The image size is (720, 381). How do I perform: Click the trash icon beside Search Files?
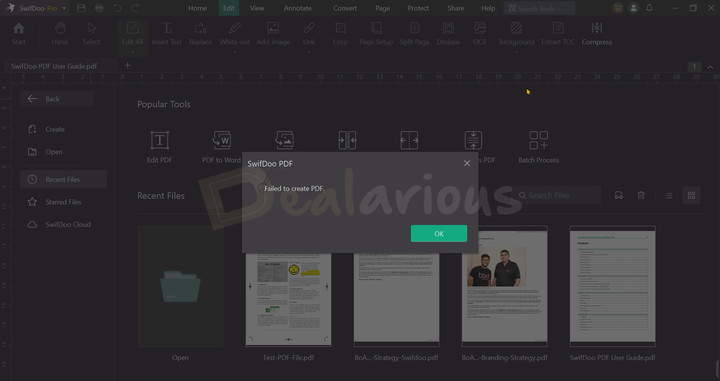(641, 196)
